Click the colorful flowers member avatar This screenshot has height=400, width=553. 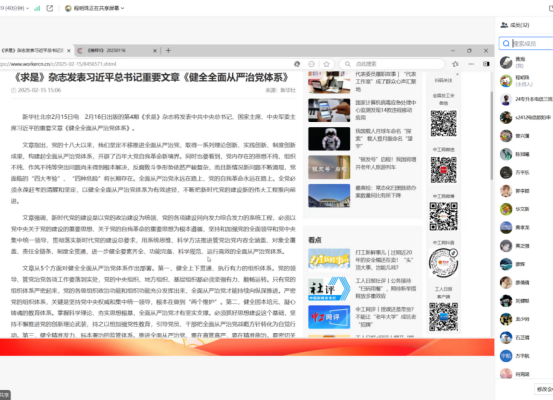click(506, 136)
